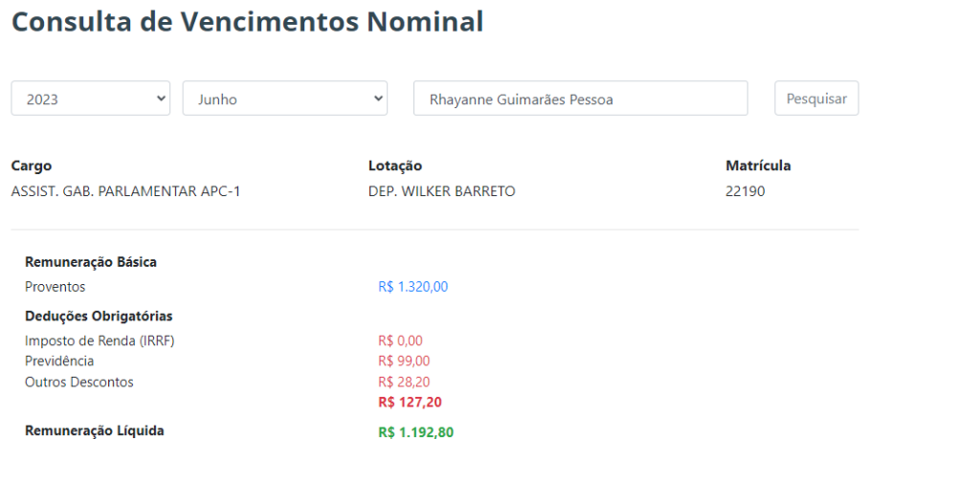Screen dimensions: 980x483
Task: Click the Deduções Obrigatórias section title
Action: click(x=99, y=316)
